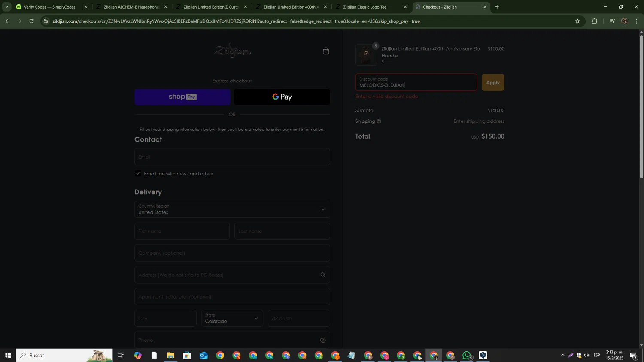The width and height of the screenshot is (644, 362).
Task: Switch the ESP input language indicator
Action: coord(597,355)
